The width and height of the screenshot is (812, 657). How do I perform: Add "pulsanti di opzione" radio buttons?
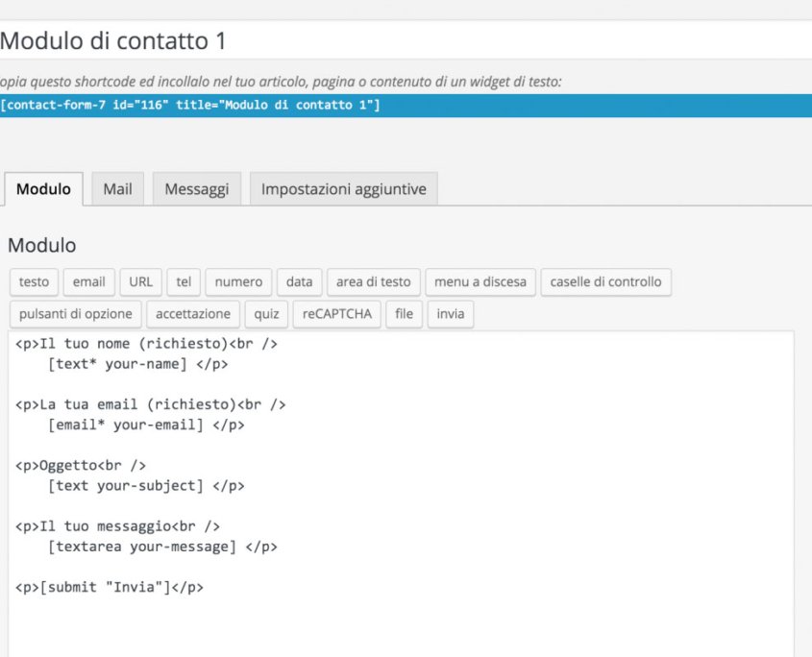pyautogui.click(x=75, y=313)
